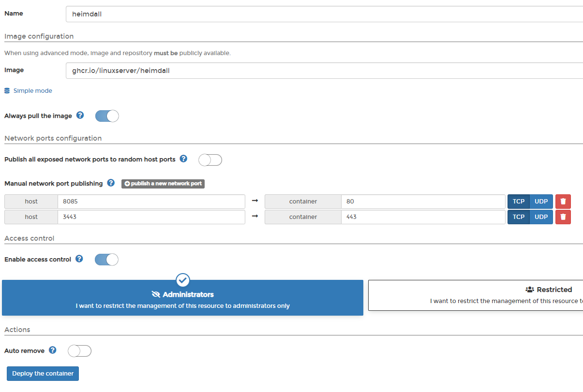Click the help icon beside Enable access control
The image size is (583, 392).
click(x=78, y=259)
